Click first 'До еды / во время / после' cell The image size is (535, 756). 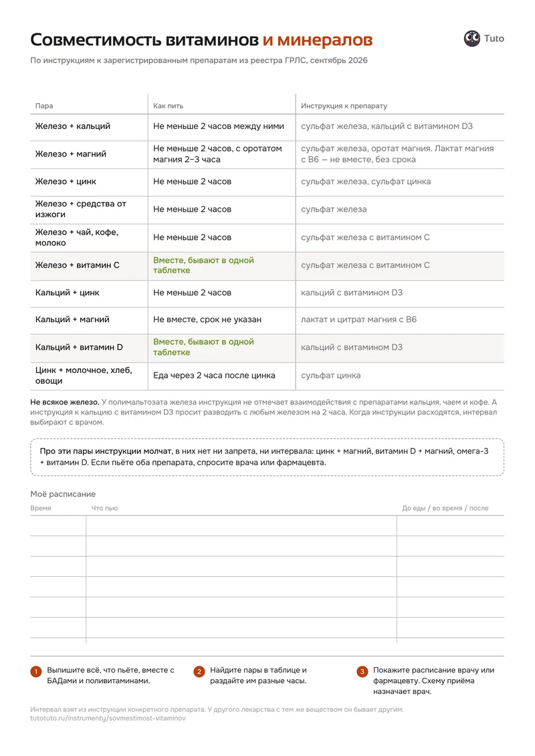[451, 525]
